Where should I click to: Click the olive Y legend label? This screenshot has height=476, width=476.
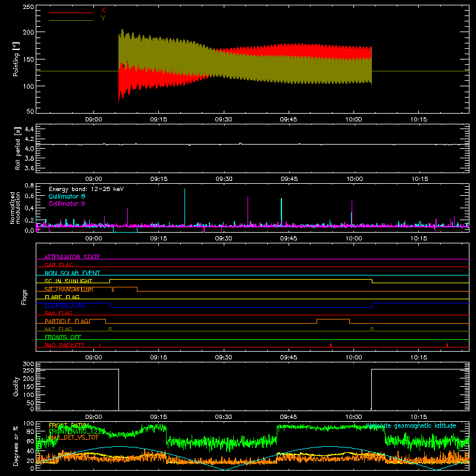tap(103, 18)
